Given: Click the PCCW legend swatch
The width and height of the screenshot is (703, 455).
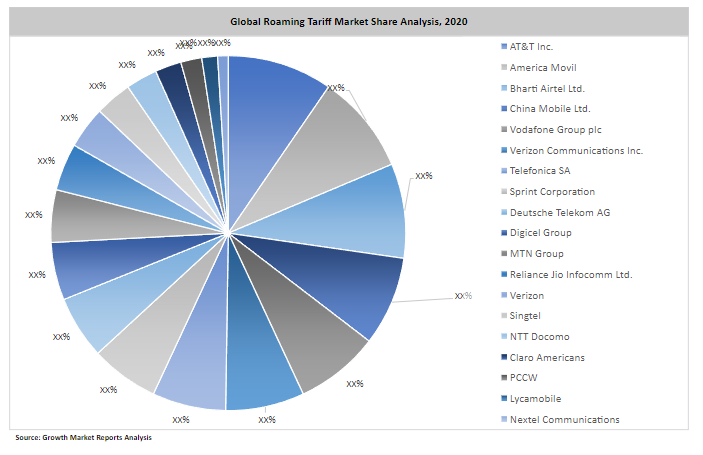Looking at the screenshot, I should [x=504, y=377].
